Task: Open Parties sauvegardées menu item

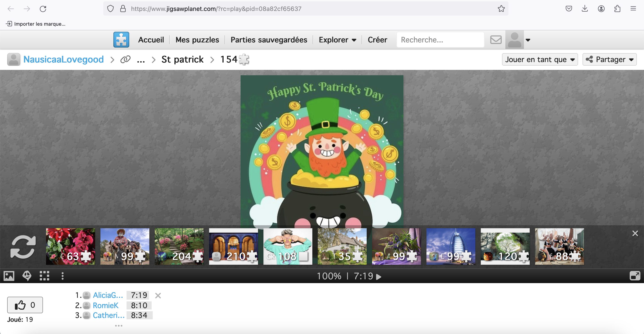Action: click(x=269, y=40)
